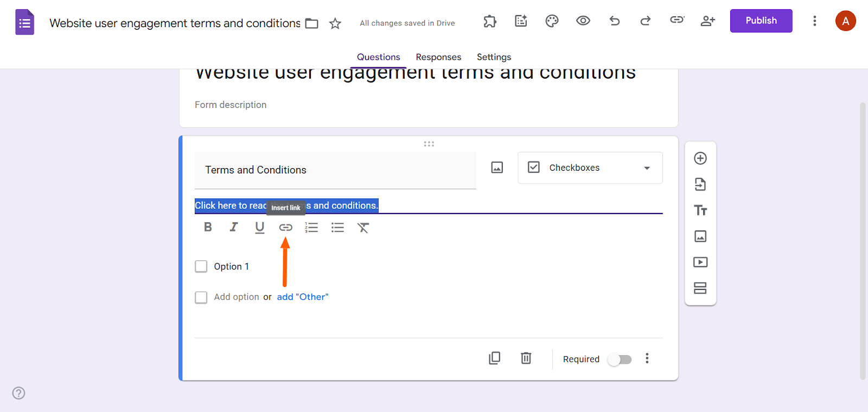Publish the form
The width and height of the screenshot is (868, 412).
(x=761, y=21)
